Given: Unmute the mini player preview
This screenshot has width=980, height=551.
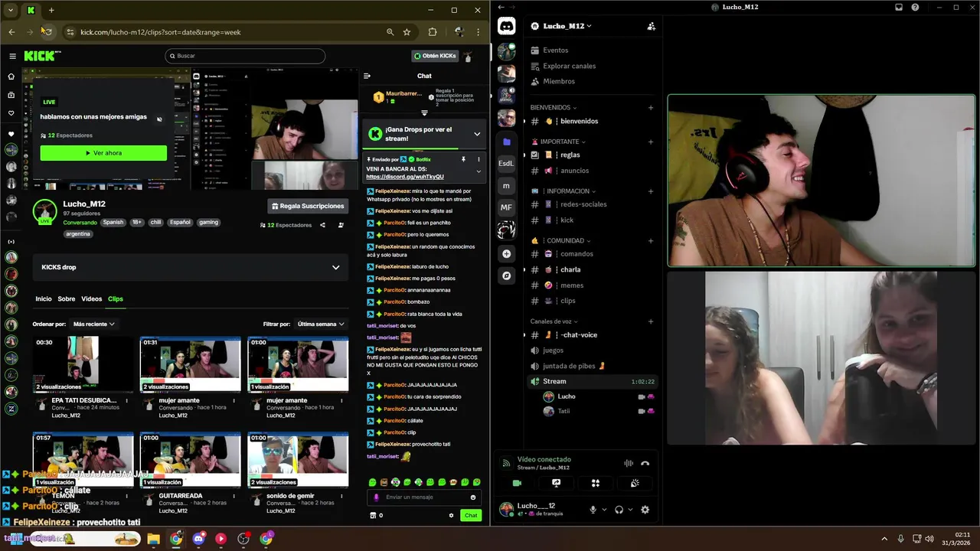Looking at the screenshot, I should click(x=159, y=119).
